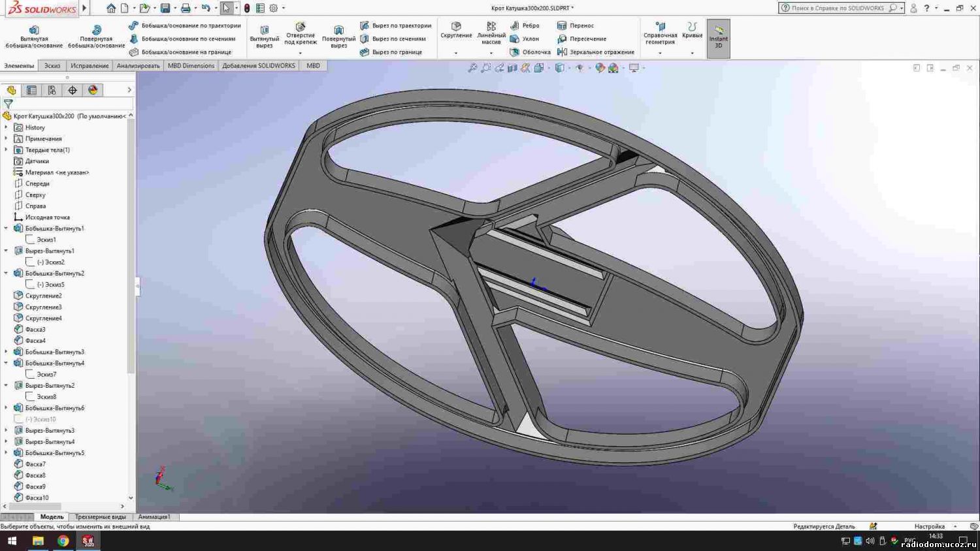The height and width of the screenshot is (551, 980).
Task: Expand Твердые тела(1) node
Action: [7, 150]
